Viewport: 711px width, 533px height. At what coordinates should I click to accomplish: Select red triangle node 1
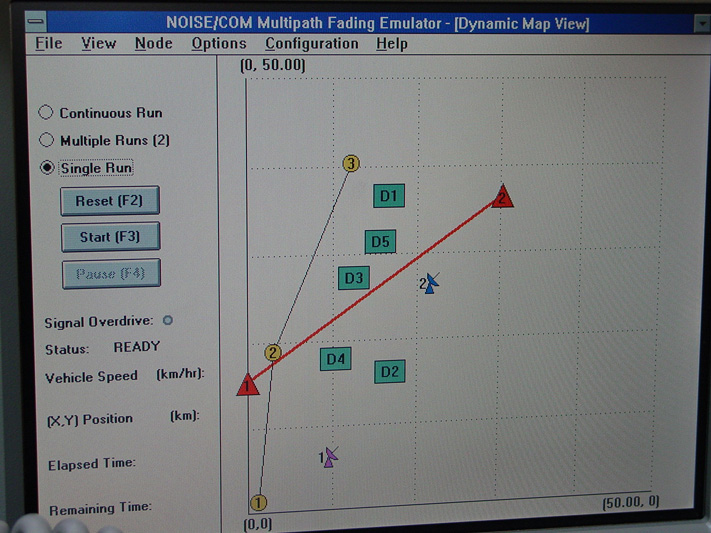tap(248, 385)
